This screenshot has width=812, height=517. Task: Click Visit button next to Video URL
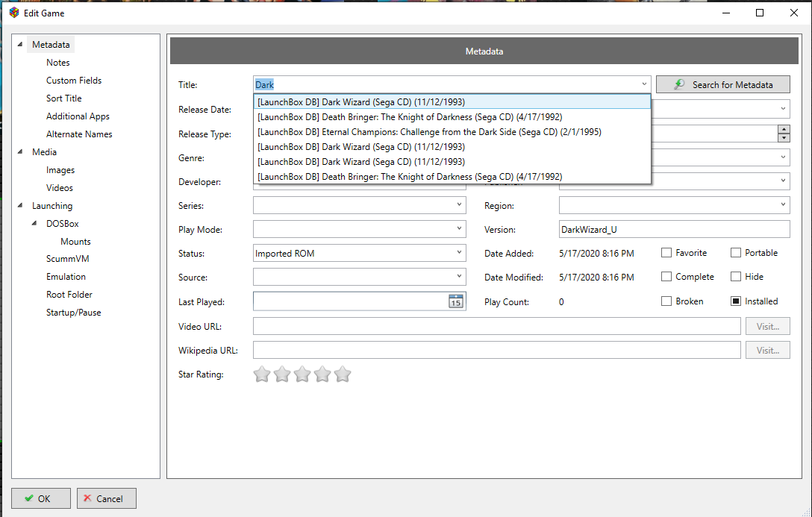[767, 327]
